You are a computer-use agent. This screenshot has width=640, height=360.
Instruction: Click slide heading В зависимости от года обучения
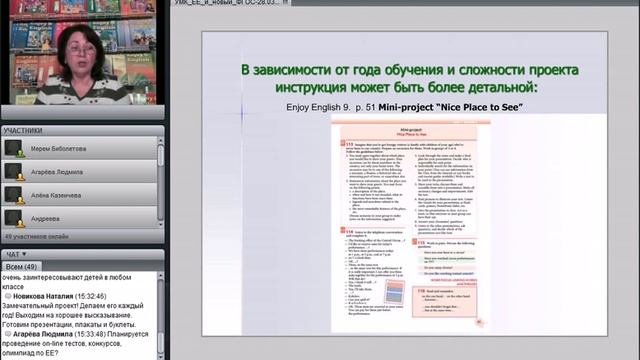pos(409,78)
